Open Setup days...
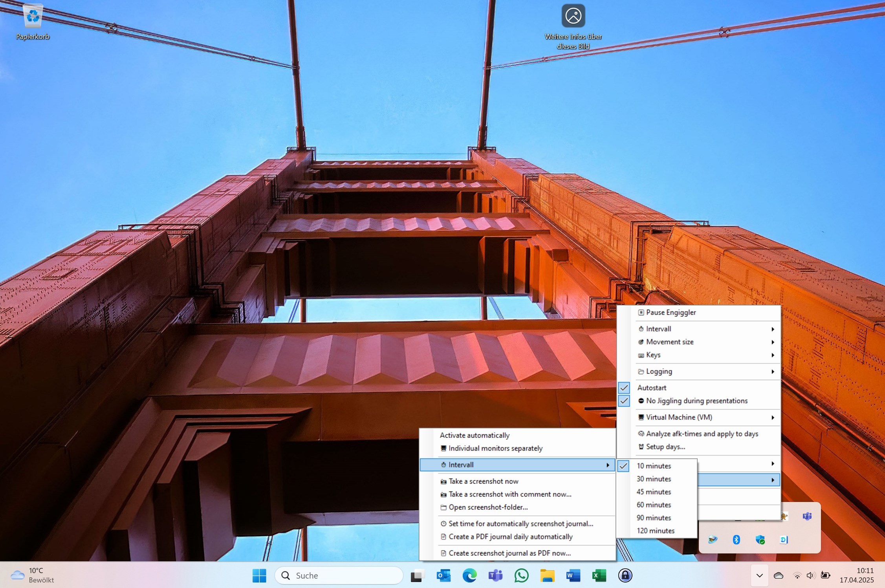Screen dimensions: 885x588 click(698, 447)
